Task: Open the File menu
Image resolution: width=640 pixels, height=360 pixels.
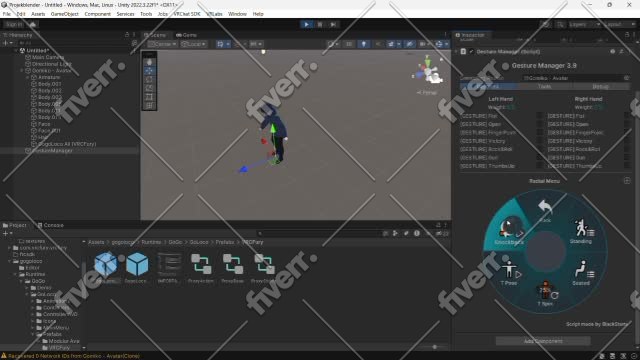Action: point(7,14)
